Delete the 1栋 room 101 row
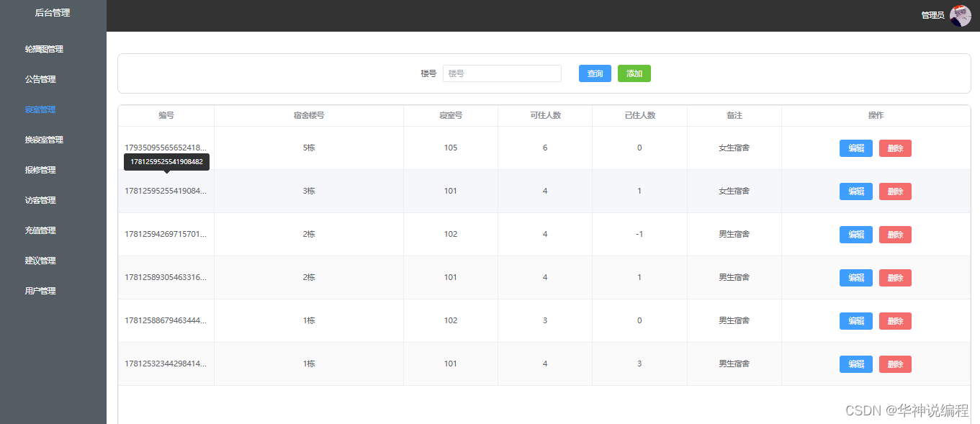Image resolution: width=980 pixels, height=424 pixels. point(895,364)
